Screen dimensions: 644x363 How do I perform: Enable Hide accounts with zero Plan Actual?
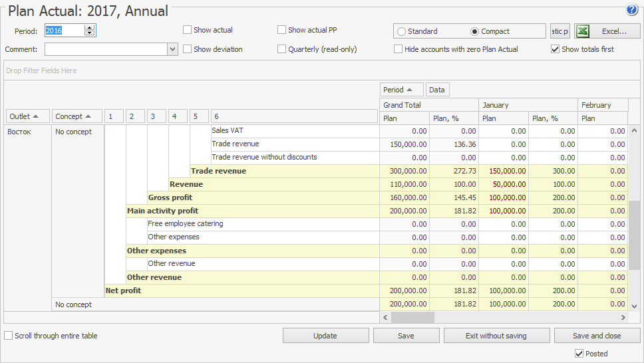point(399,49)
